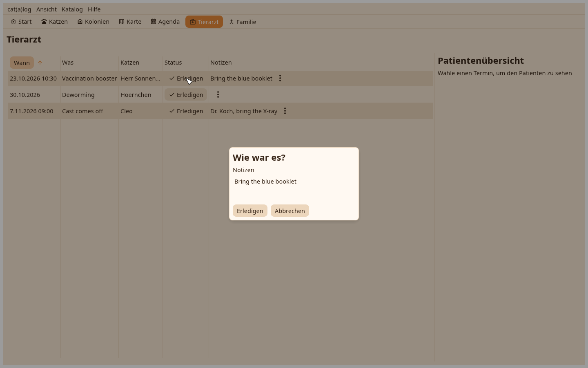Mark Cast comes off appointment as Erledigen
This screenshot has height=368, width=588.
coord(186,111)
